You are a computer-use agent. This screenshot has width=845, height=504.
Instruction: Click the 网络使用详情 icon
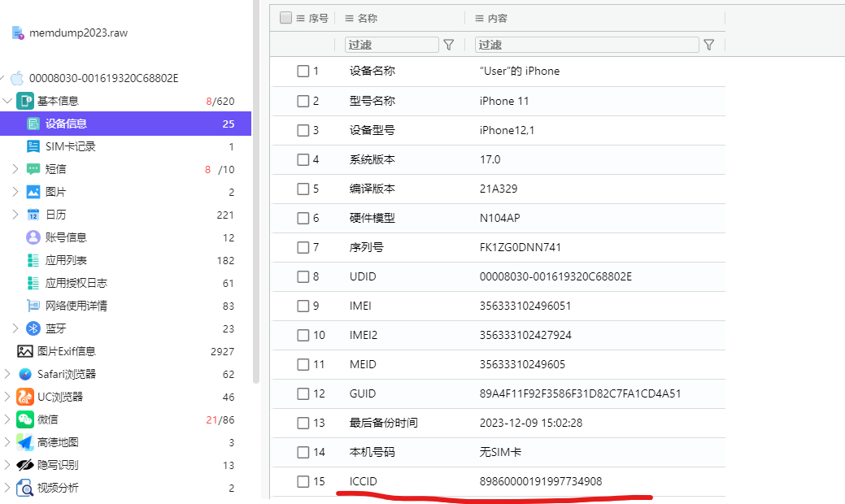(x=33, y=306)
